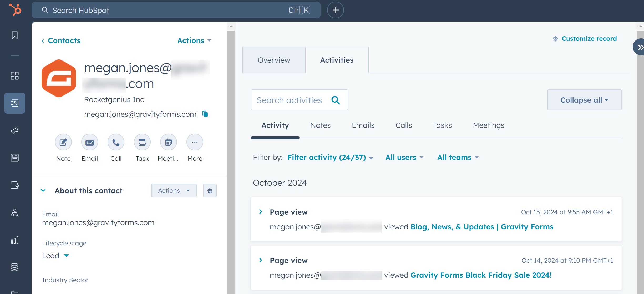Open the Data management database icon in the sidebar
This screenshot has width=644, height=294.
tap(15, 267)
